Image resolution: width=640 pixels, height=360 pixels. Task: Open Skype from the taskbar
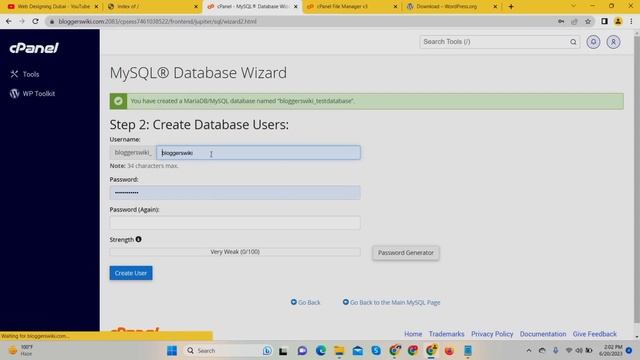(x=376, y=351)
